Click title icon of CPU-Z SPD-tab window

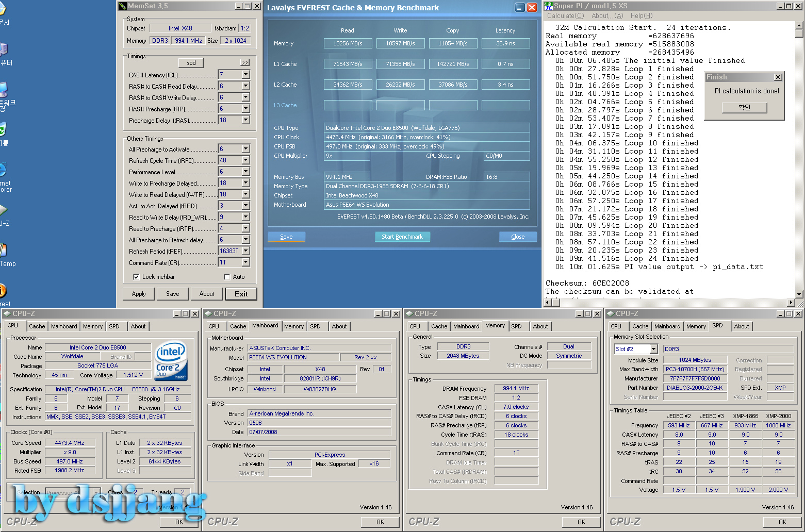click(x=610, y=313)
